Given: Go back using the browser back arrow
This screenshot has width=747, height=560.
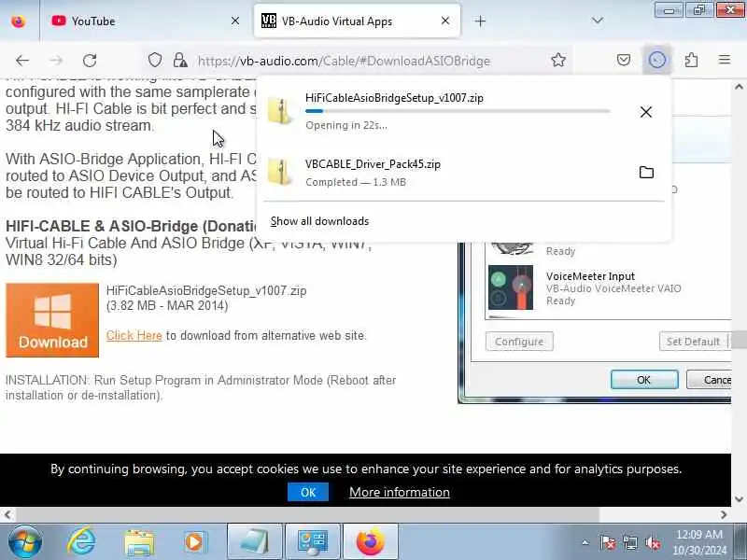Looking at the screenshot, I should pos(21,61).
